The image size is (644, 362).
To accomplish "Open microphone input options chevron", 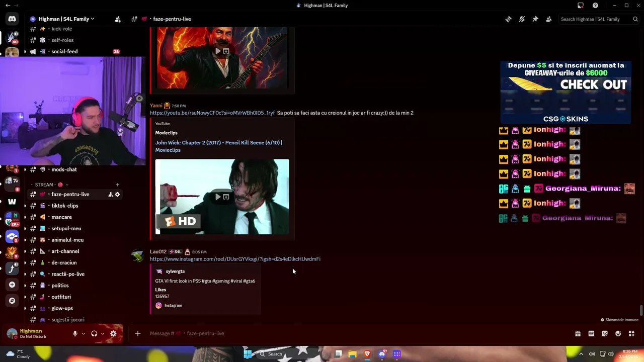I will (84, 333).
